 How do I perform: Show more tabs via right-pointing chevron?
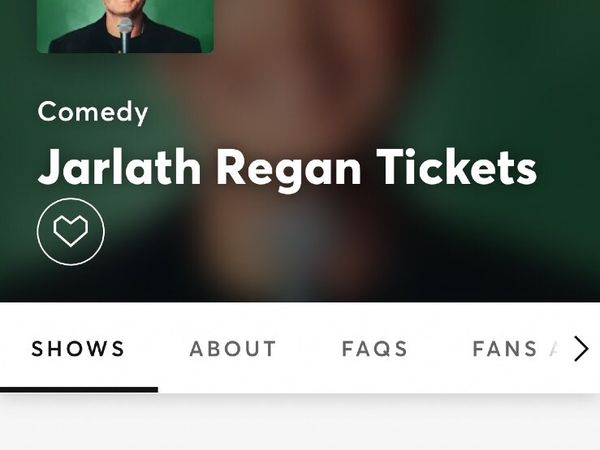(581, 349)
